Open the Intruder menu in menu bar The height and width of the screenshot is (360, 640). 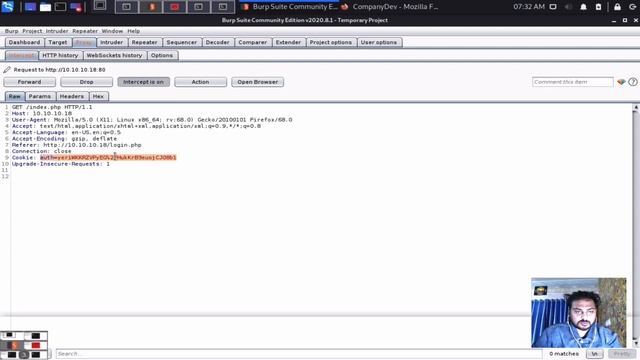[x=57, y=31]
